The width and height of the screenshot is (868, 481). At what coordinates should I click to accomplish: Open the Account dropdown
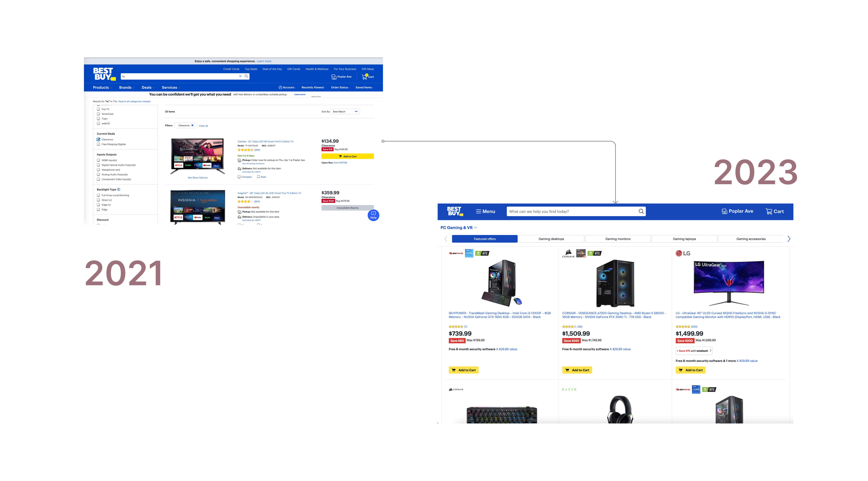287,88
